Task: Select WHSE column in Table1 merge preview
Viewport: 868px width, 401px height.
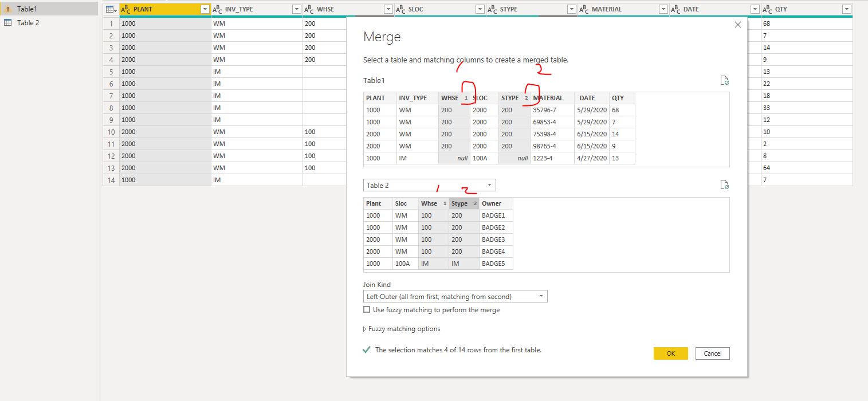Action: tap(454, 98)
